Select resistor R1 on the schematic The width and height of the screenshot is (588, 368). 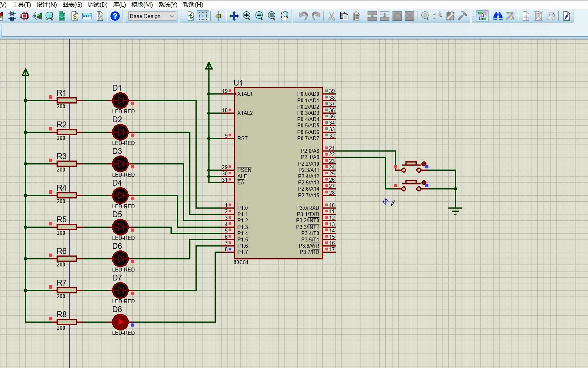(67, 100)
